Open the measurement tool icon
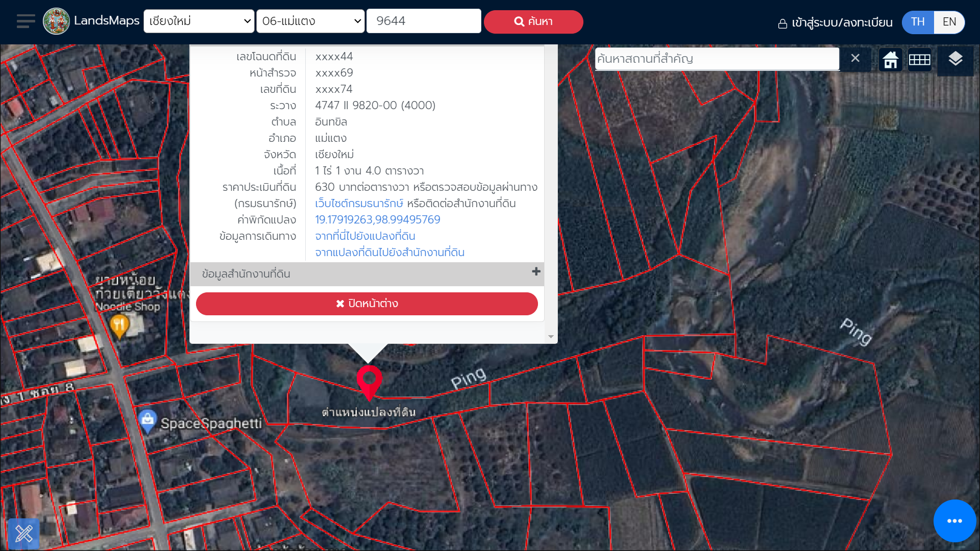The width and height of the screenshot is (980, 551). point(23,534)
